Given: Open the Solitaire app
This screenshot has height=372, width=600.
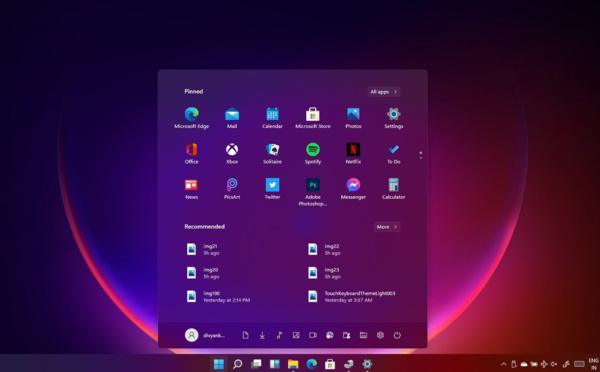Looking at the screenshot, I should coord(272,153).
